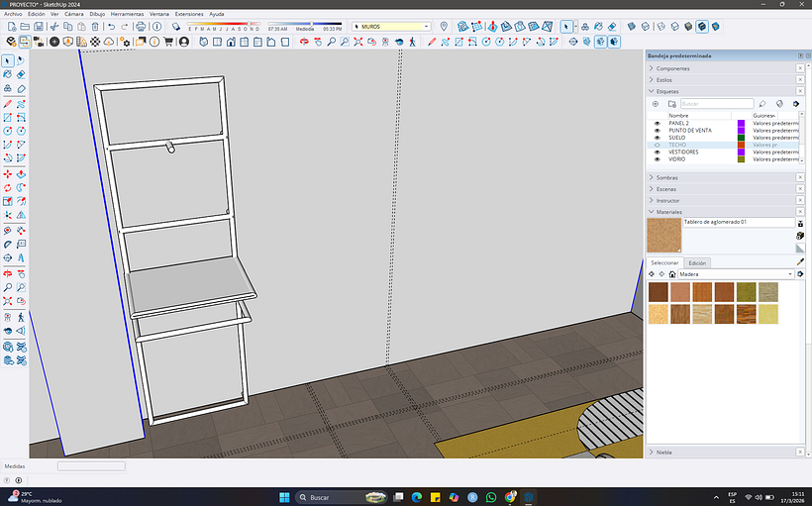Hide the VESTIDORES tag
812x506 pixels.
658,152
